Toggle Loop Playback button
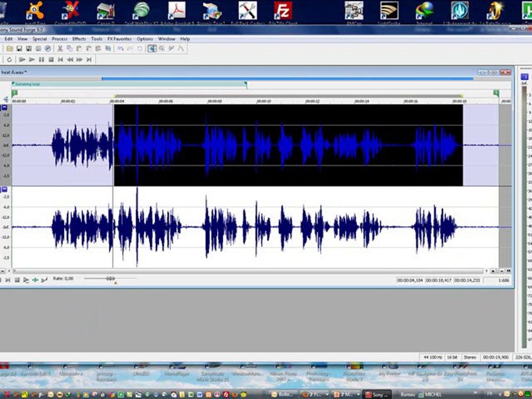 9,60
